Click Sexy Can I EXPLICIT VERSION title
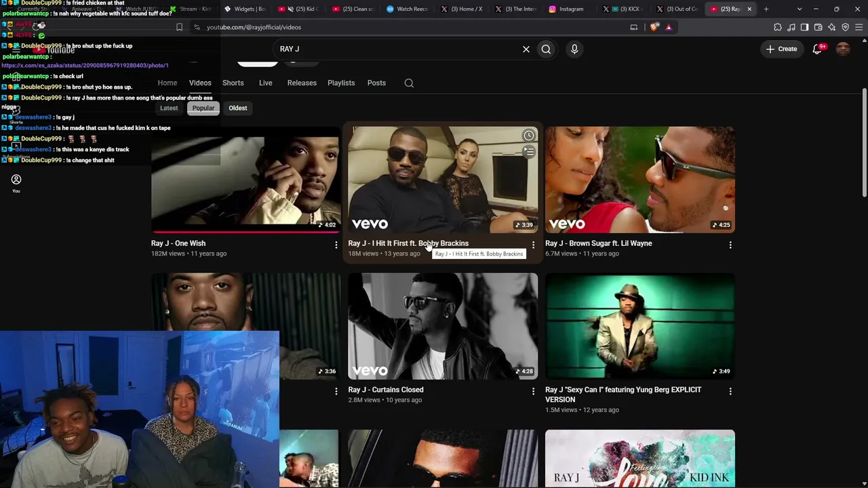Viewport: 868px width, 488px height. coord(623,394)
